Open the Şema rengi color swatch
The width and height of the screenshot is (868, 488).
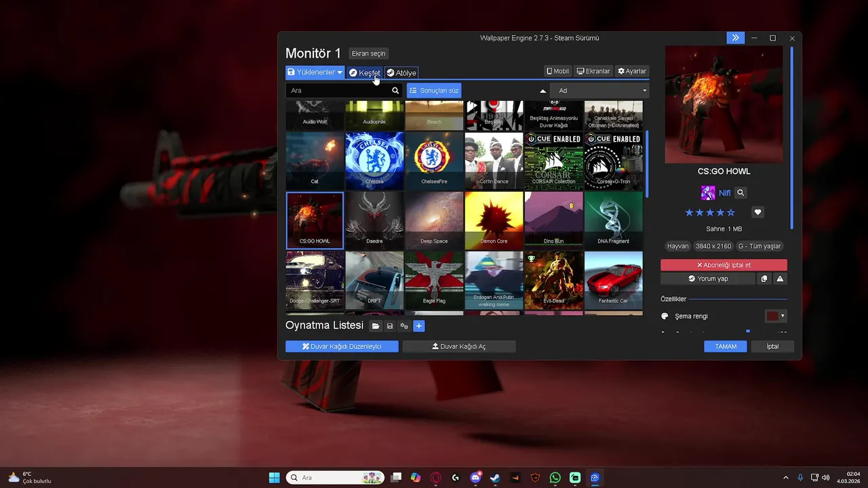776,316
